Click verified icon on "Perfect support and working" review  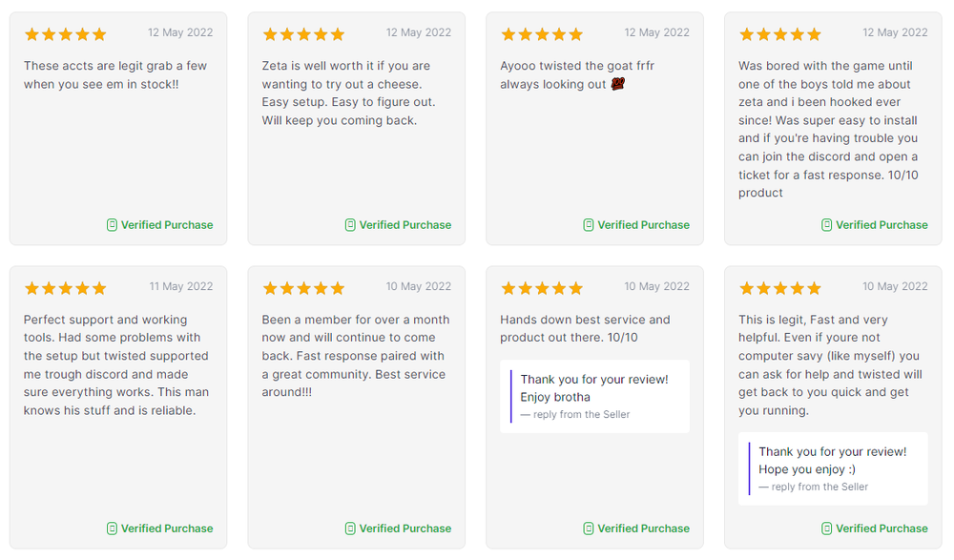(x=112, y=529)
